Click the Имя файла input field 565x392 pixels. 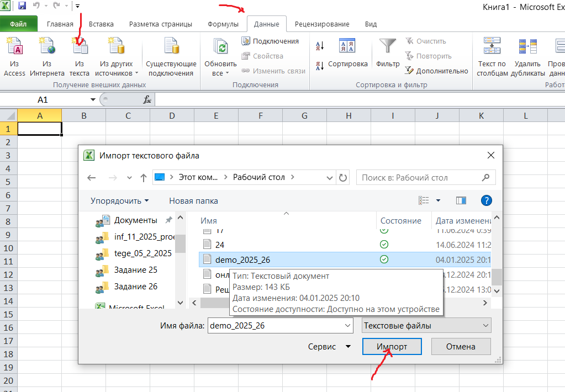tap(280, 325)
